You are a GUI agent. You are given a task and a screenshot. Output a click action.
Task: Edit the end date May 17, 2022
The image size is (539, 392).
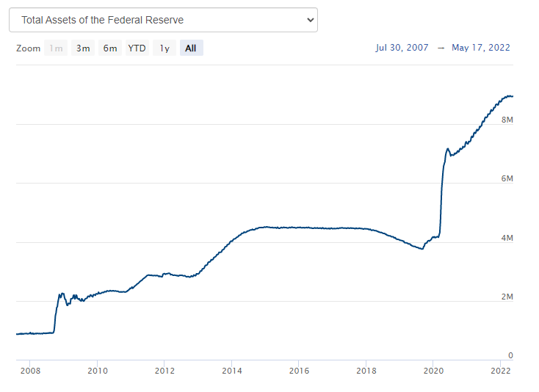(481, 48)
